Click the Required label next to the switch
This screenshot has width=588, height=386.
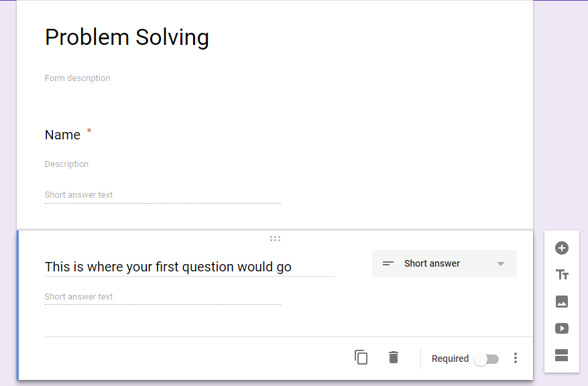coord(450,359)
